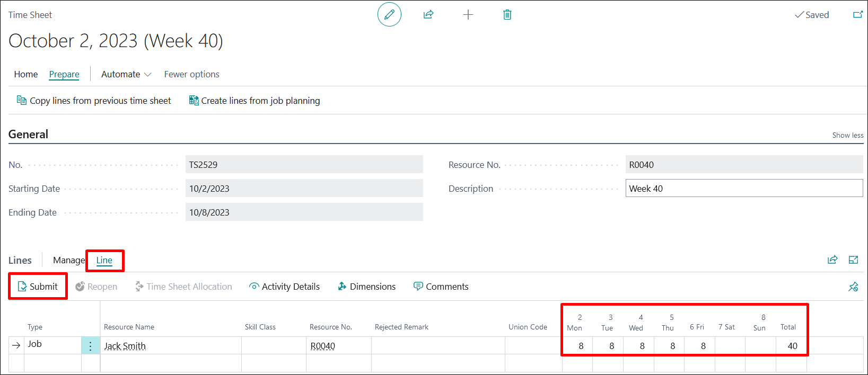The image size is (868, 375).
Task: Select the Manage tab in Lines
Action: [68, 260]
